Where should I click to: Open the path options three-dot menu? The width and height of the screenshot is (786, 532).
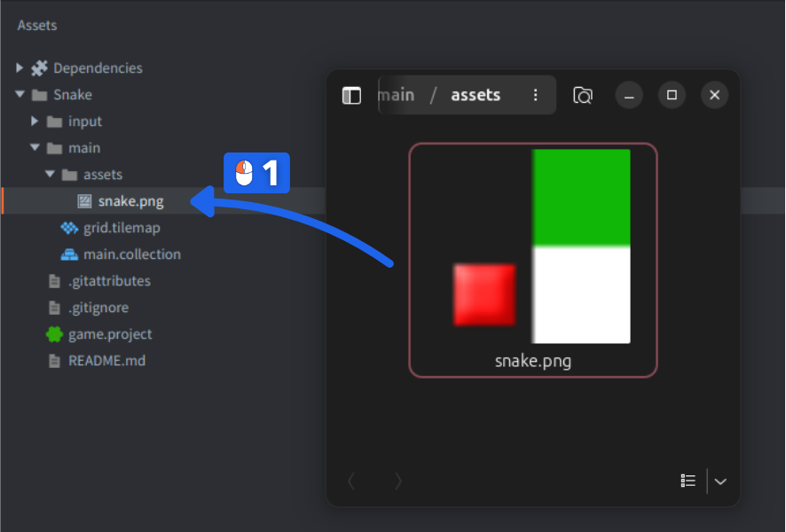coord(535,95)
